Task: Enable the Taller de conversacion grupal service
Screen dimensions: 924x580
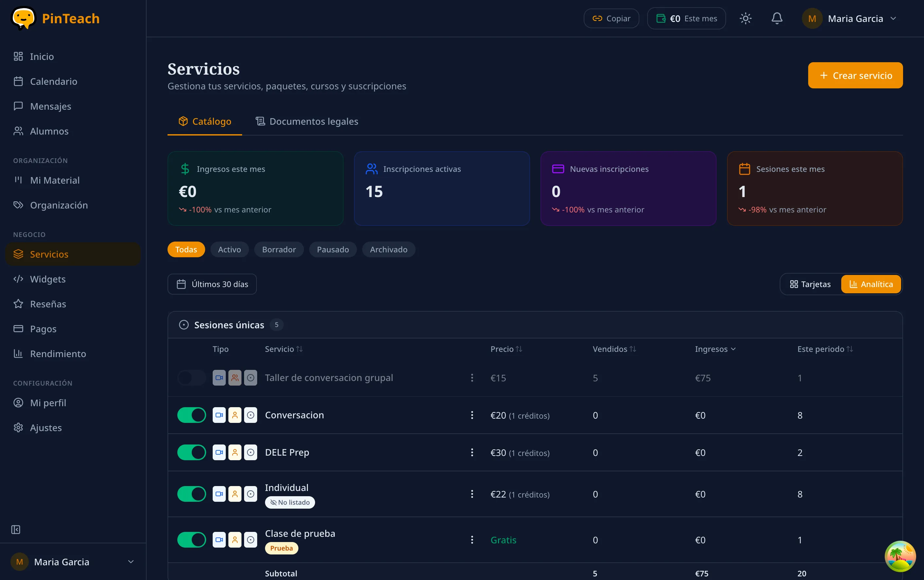Action: click(x=191, y=377)
